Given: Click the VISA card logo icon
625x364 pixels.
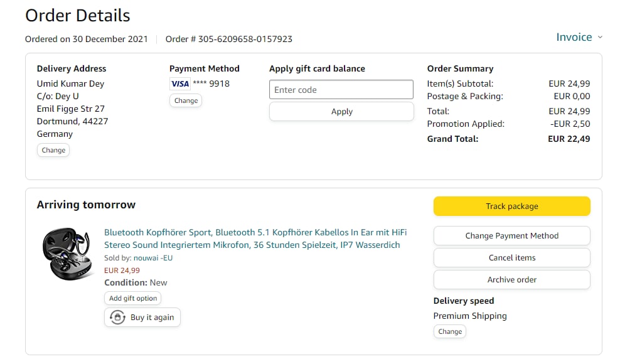Looking at the screenshot, I should (180, 83).
